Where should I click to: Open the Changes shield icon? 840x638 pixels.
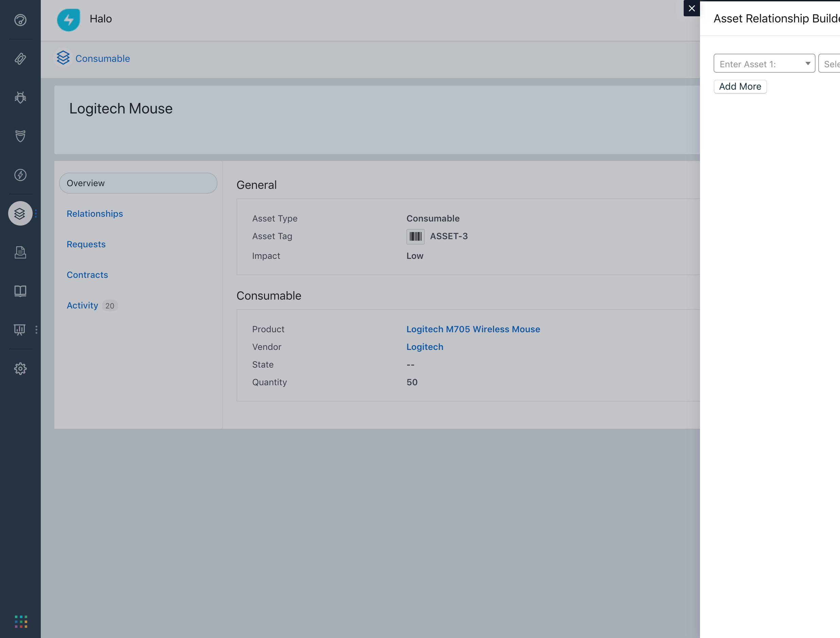(x=20, y=136)
